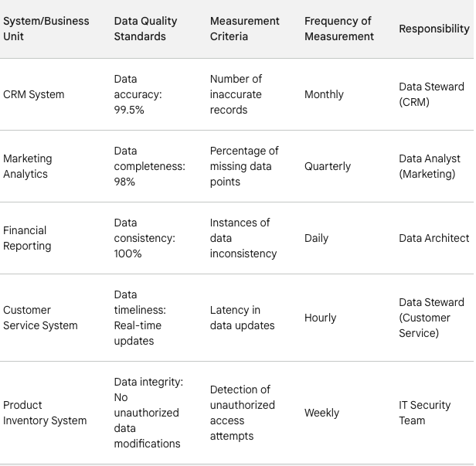Select the Marketing Analytics cell
Viewport: 476px width, 466px height.
click(x=28, y=166)
